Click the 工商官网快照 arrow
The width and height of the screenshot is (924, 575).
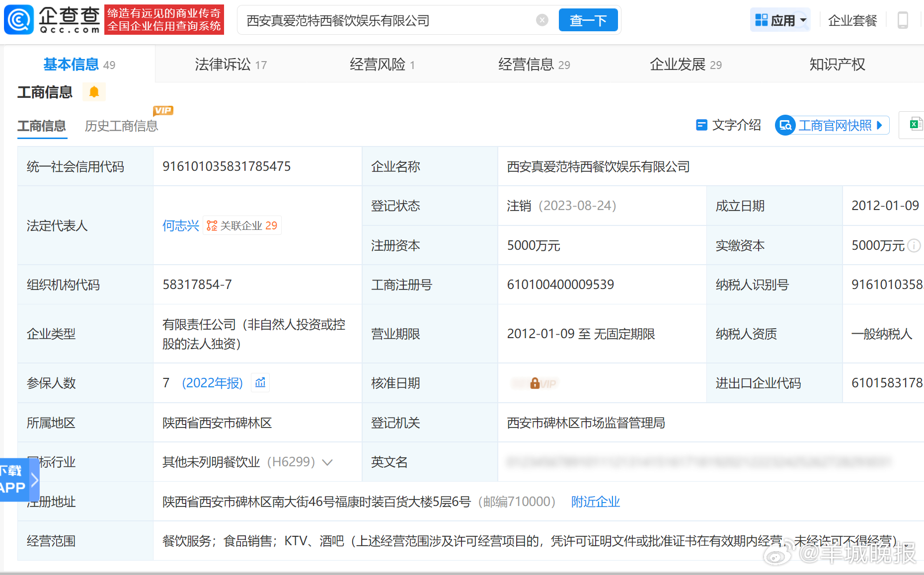[879, 125]
